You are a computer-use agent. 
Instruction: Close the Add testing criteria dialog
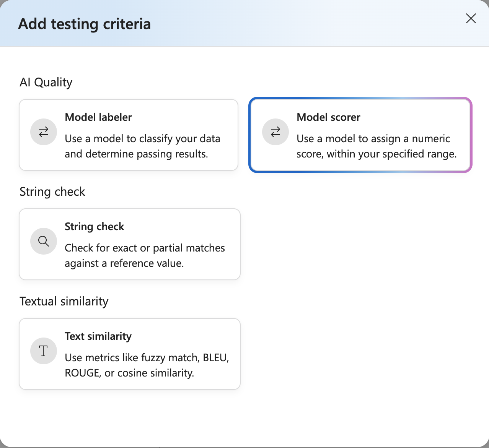471,18
